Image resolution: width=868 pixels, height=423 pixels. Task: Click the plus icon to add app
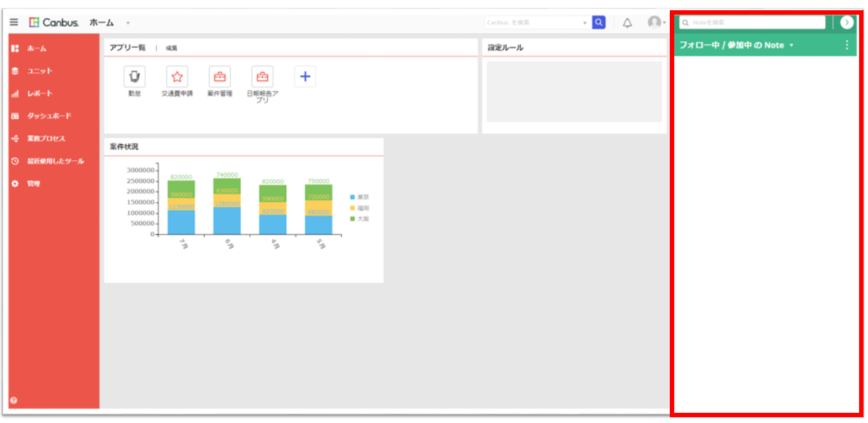305,77
